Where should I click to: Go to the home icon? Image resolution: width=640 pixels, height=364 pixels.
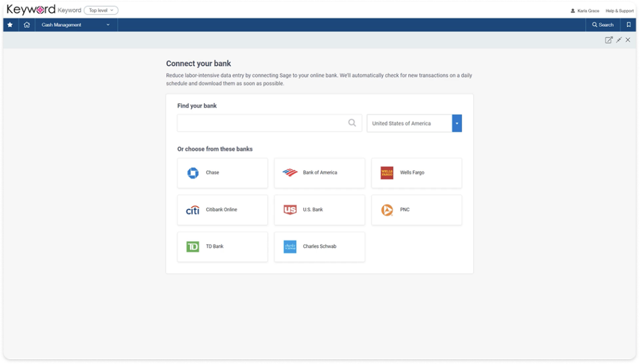(26, 25)
